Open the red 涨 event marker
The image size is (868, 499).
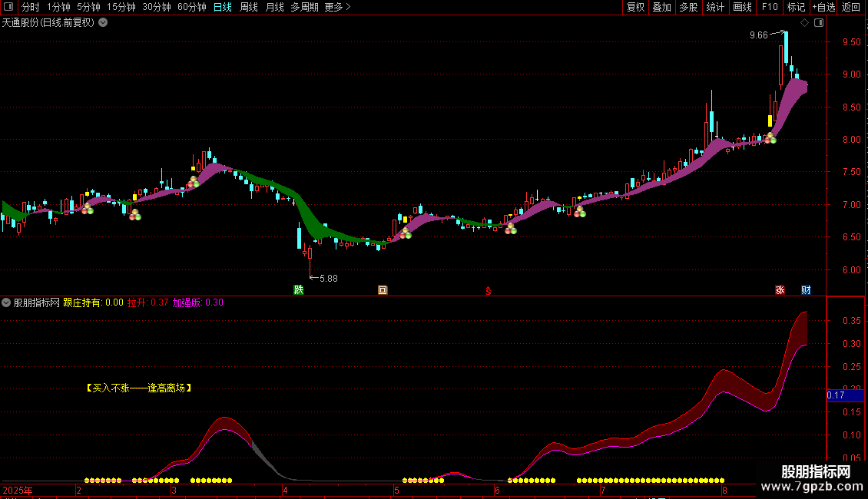coord(780,290)
